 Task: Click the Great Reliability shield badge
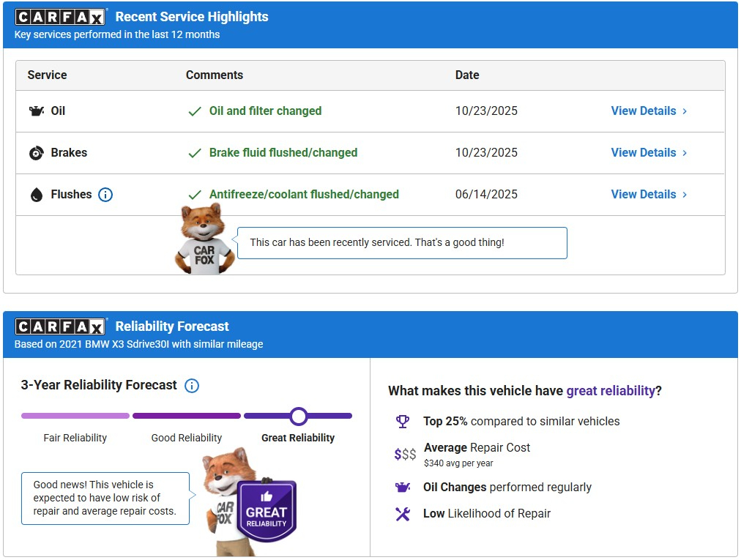[267, 510]
